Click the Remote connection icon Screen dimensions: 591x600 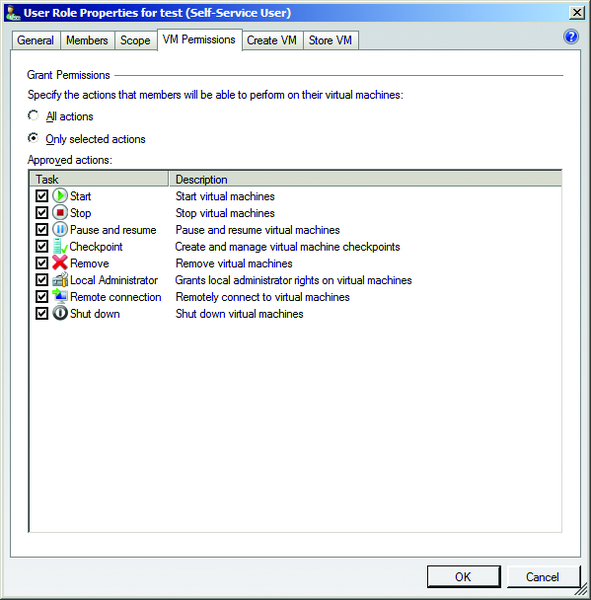point(60,297)
